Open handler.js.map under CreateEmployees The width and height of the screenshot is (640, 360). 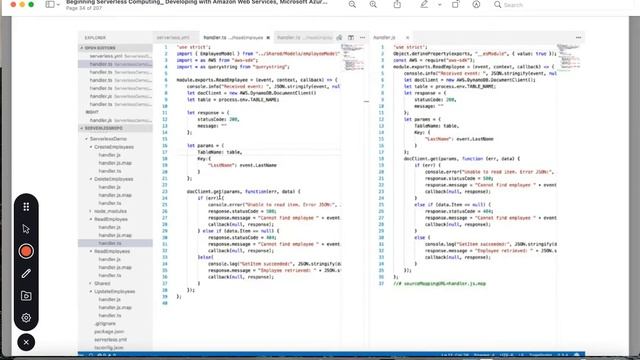[115, 163]
